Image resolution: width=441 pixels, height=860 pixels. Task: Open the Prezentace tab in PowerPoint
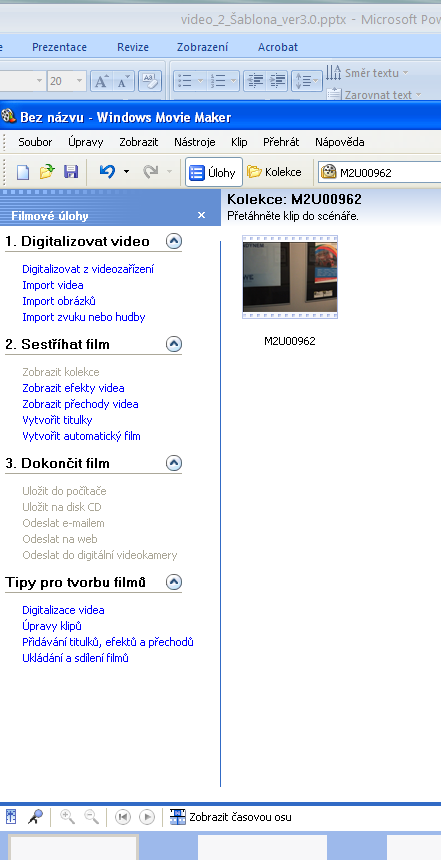(59, 47)
